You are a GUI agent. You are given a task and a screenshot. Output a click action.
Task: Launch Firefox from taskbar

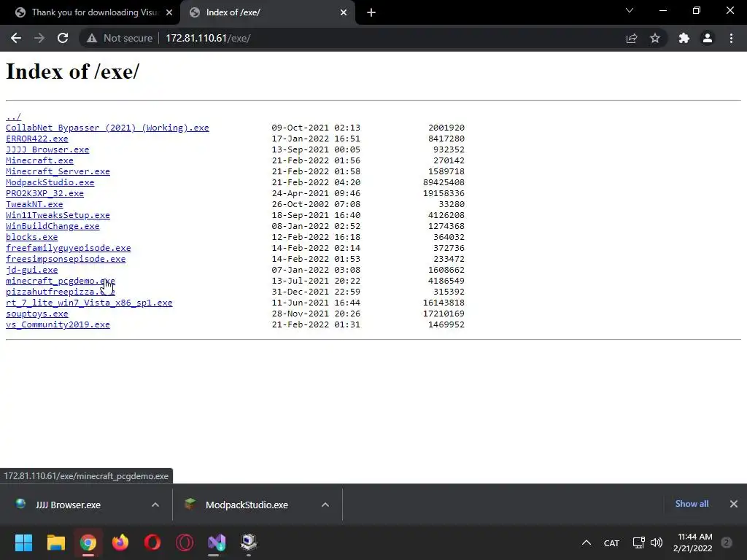[x=120, y=542]
